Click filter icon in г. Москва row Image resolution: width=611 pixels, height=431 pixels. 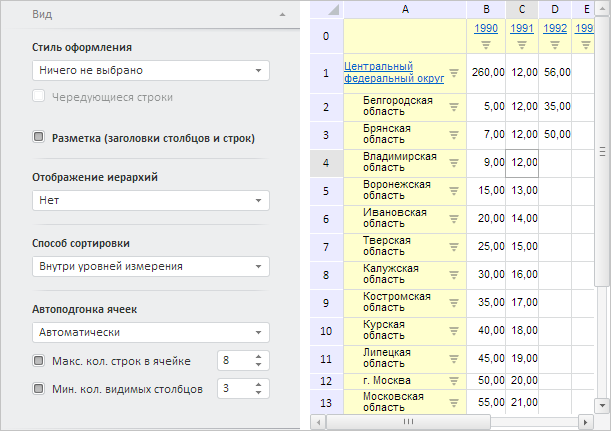tap(454, 380)
